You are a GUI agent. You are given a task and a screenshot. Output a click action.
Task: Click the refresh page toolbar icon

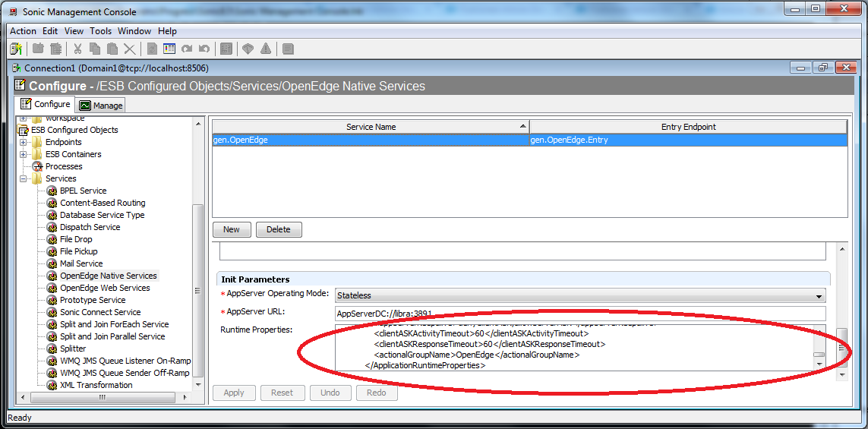(152, 49)
